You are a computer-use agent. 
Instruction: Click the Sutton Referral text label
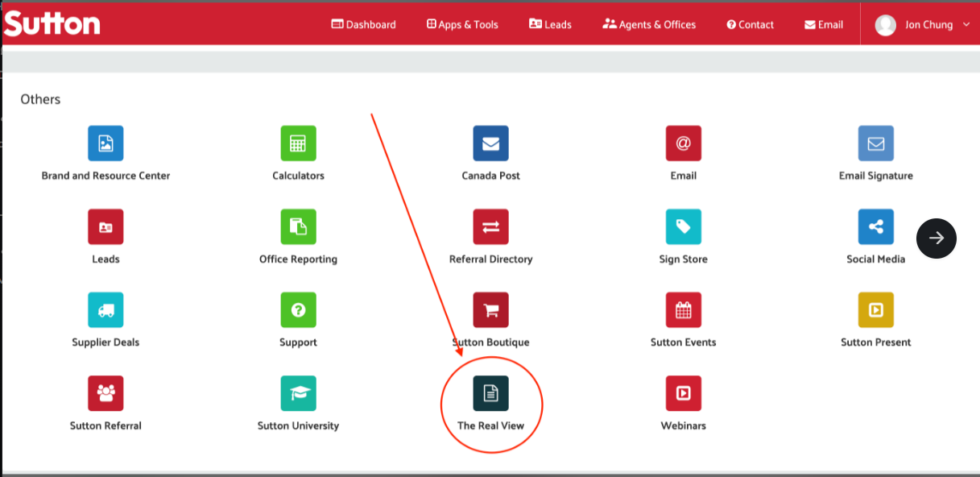(x=105, y=425)
